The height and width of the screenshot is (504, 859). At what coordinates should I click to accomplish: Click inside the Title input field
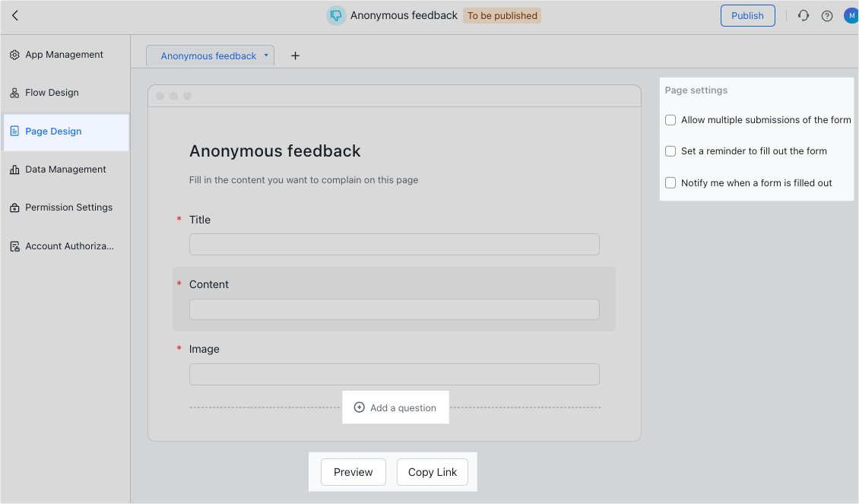click(x=394, y=244)
